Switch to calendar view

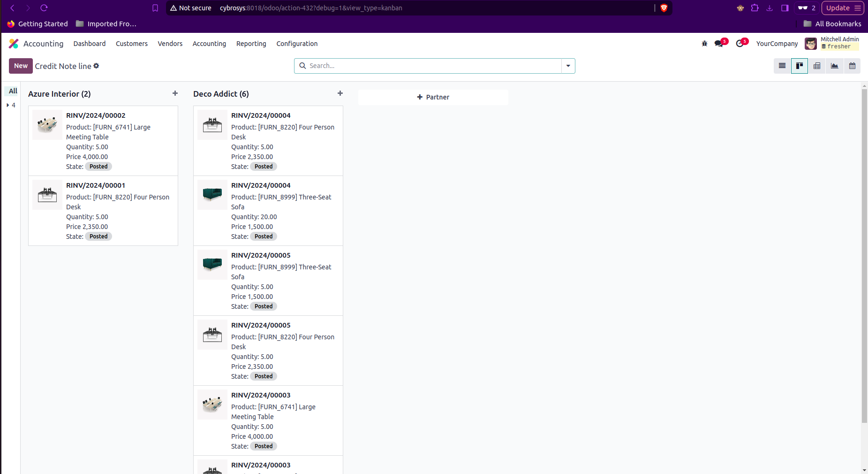click(x=852, y=66)
